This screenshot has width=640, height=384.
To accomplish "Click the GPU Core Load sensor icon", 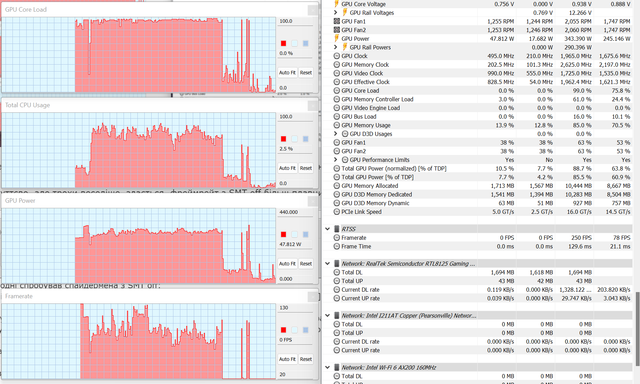I will click(337, 91).
